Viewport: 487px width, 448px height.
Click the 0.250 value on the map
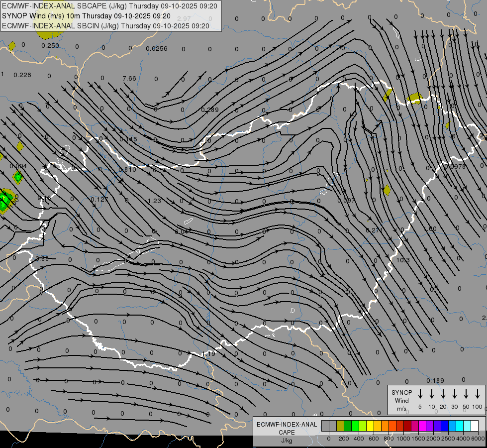coord(50,46)
